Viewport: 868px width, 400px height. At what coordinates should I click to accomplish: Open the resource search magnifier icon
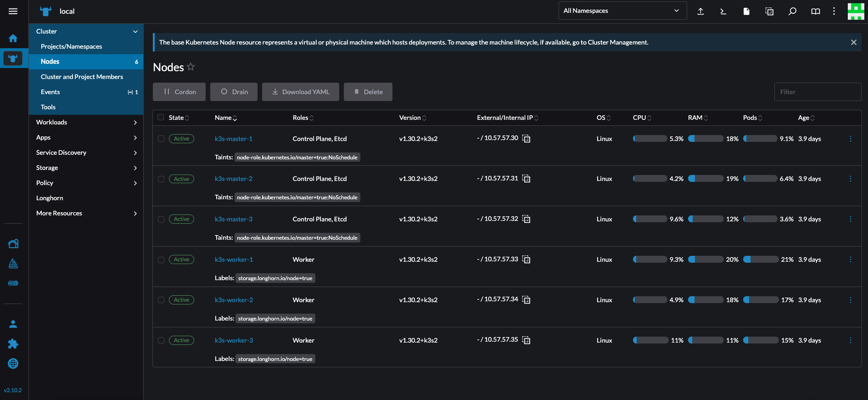(792, 11)
